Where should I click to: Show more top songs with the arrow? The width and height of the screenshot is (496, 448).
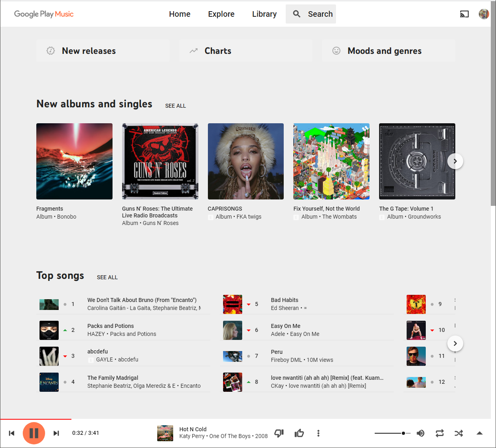[x=455, y=343]
